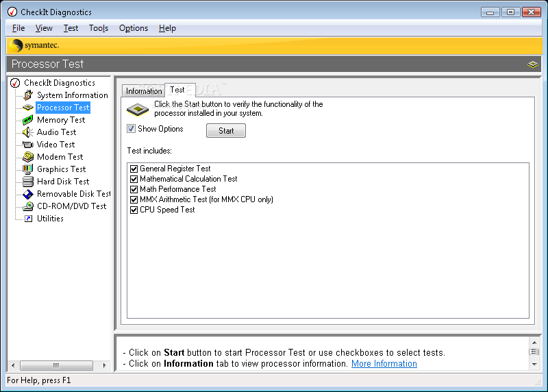Screen dimensions: 548x392
Task: Click the processor icon beside the instructions
Action: click(x=138, y=110)
